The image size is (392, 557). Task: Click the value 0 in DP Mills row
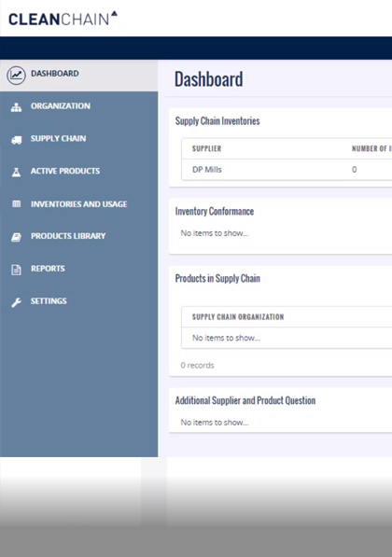tap(354, 170)
